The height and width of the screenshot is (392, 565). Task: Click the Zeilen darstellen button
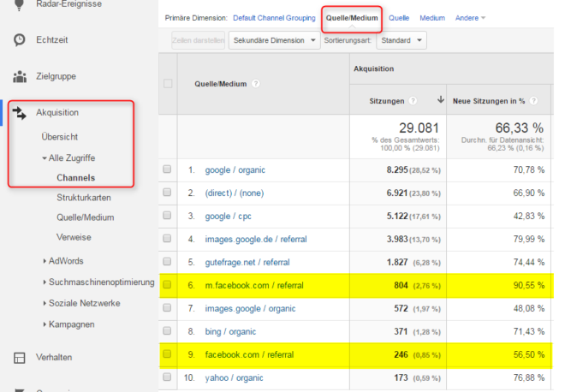199,40
